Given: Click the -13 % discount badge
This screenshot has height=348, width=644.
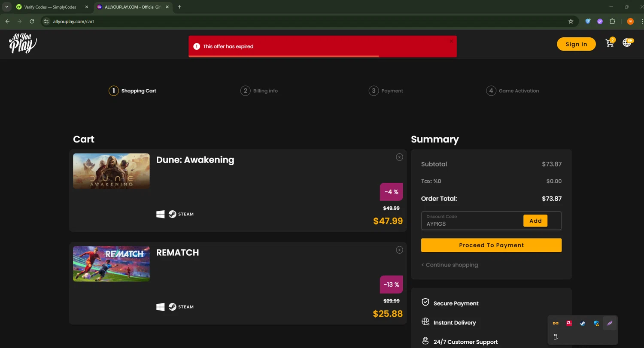Looking at the screenshot, I should [x=391, y=284].
